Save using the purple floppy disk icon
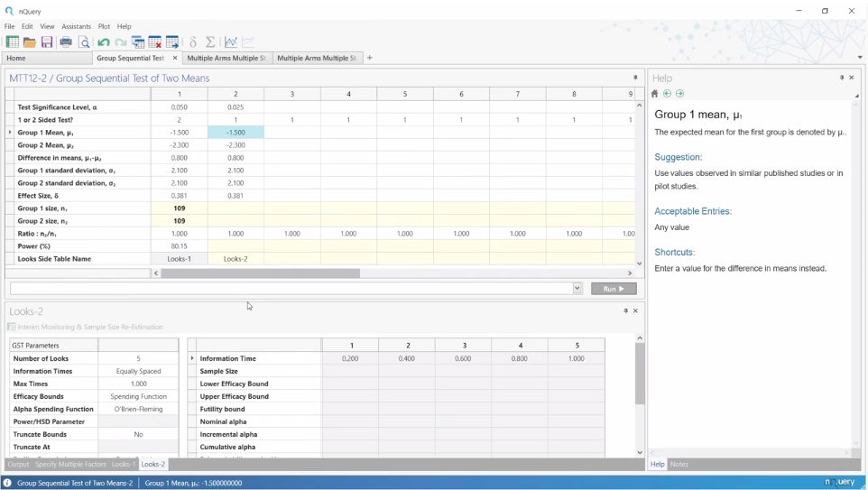This screenshot has width=868, height=490. coord(47,42)
